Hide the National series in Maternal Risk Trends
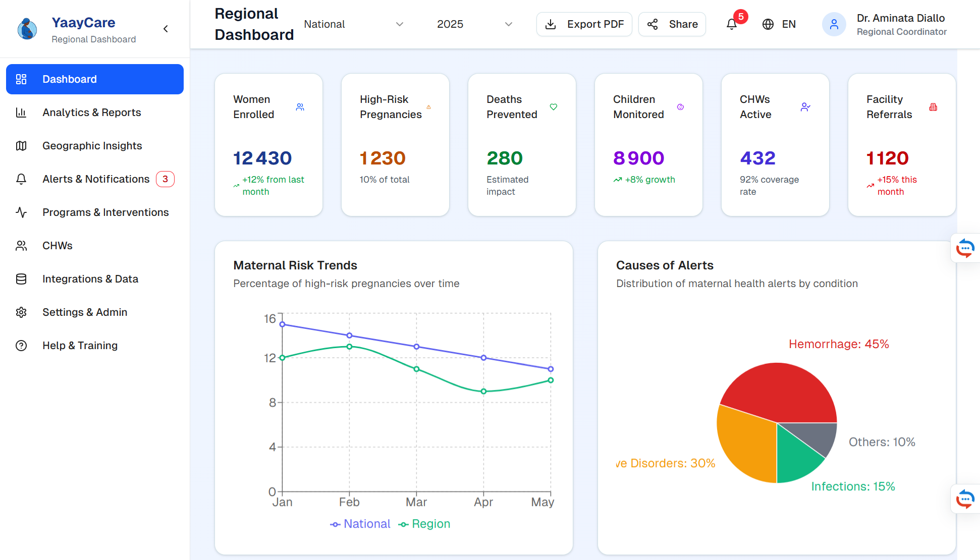The width and height of the screenshot is (980, 560). pyautogui.click(x=360, y=524)
